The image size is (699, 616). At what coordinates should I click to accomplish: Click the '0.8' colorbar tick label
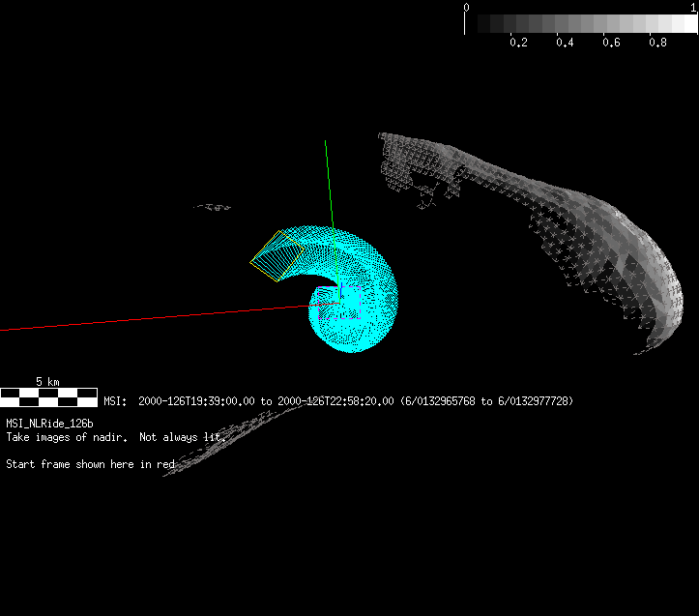click(657, 43)
